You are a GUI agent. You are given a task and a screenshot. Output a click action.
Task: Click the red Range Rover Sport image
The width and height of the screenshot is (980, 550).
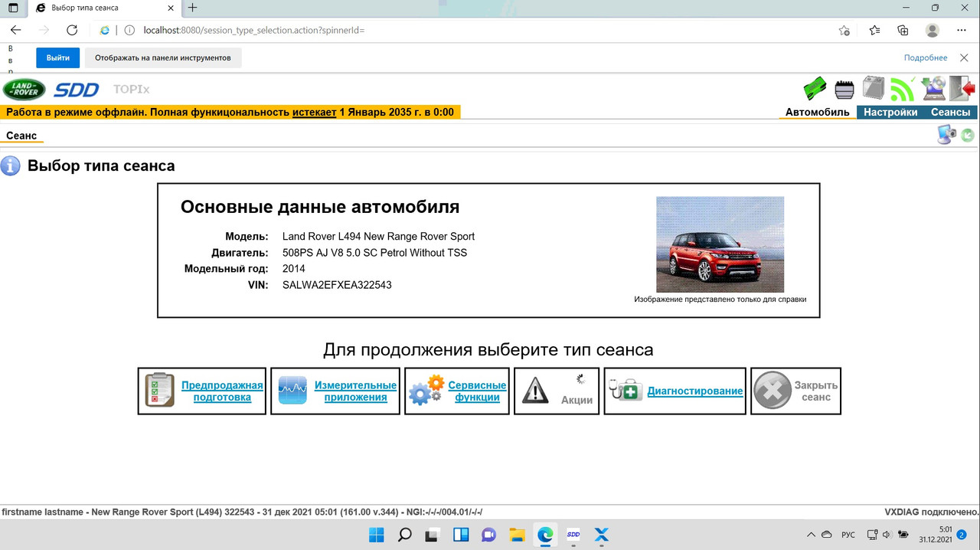tap(720, 244)
